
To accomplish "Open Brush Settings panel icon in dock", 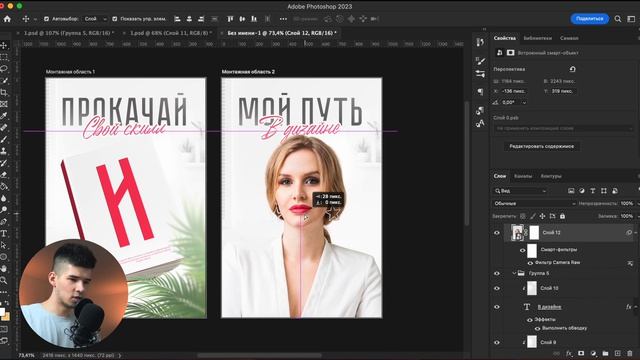I will (480, 61).
